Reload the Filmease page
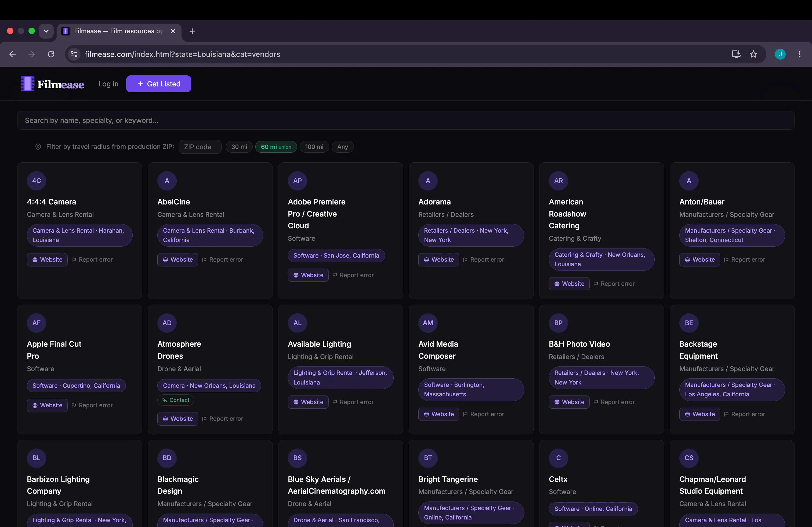This screenshot has width=812, height=527. 51,54
